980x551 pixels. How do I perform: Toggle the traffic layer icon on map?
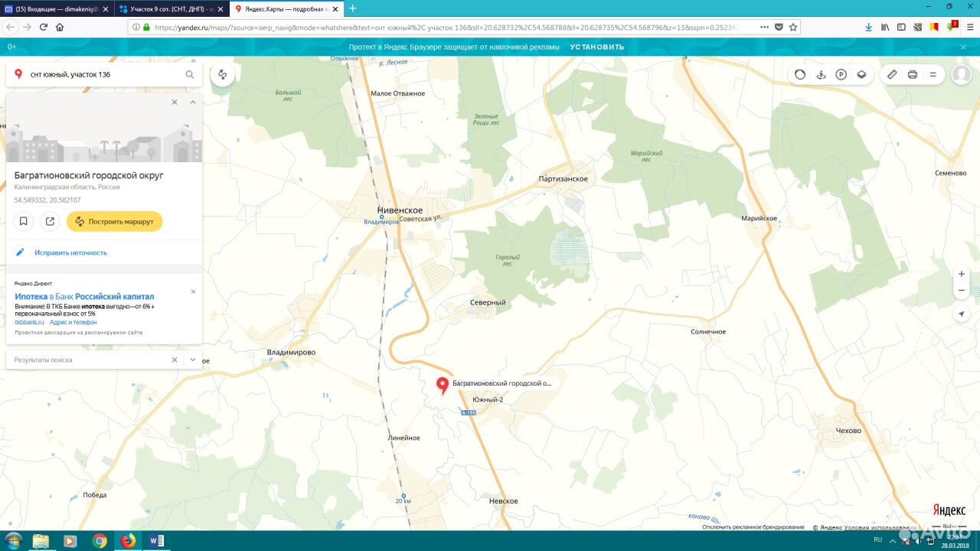coord(800,74)
